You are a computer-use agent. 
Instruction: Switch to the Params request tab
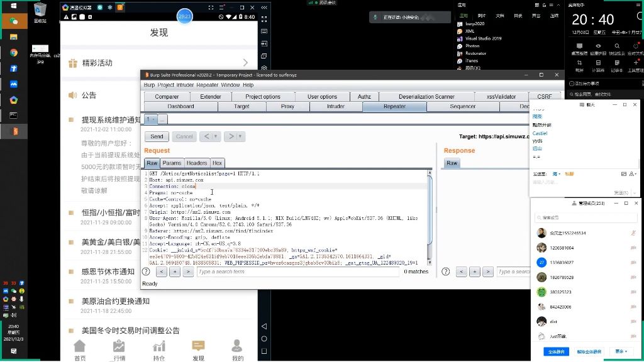172,163
